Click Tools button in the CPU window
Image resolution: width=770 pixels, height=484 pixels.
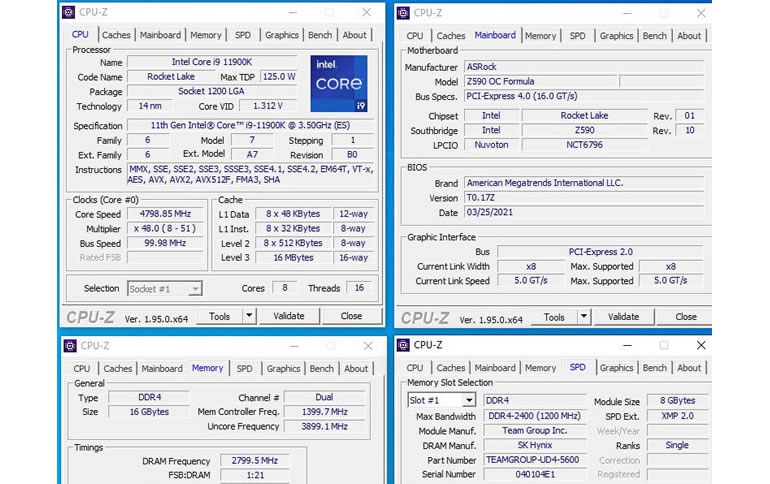pos(219,316)
